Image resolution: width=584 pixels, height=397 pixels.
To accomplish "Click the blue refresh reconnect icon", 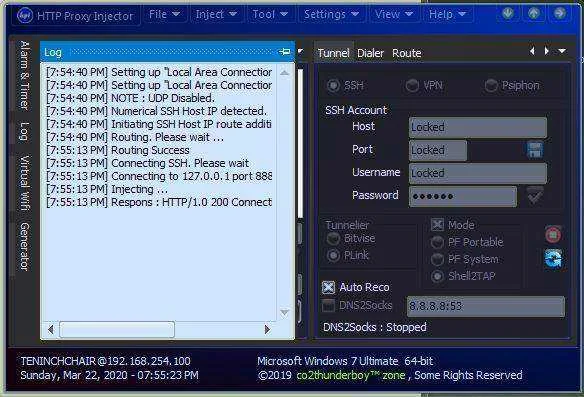I will pyautogui.click(x=553, y=259).
